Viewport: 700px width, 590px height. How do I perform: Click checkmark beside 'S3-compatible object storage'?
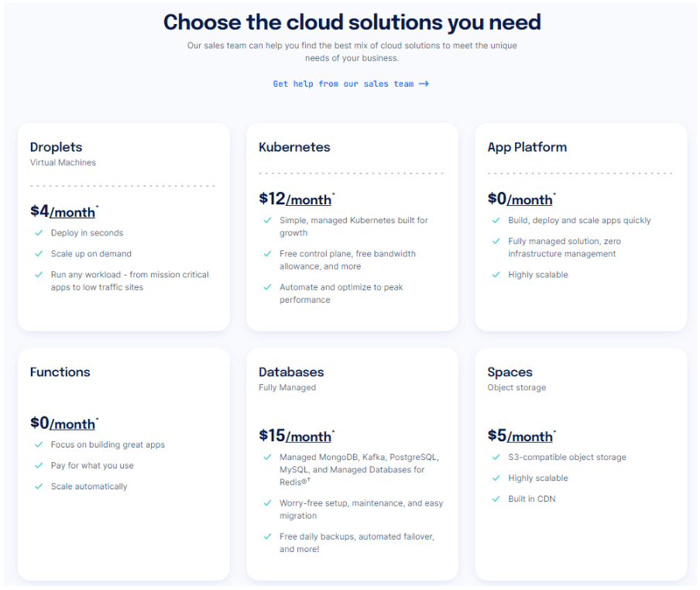(x=496, y=458)
